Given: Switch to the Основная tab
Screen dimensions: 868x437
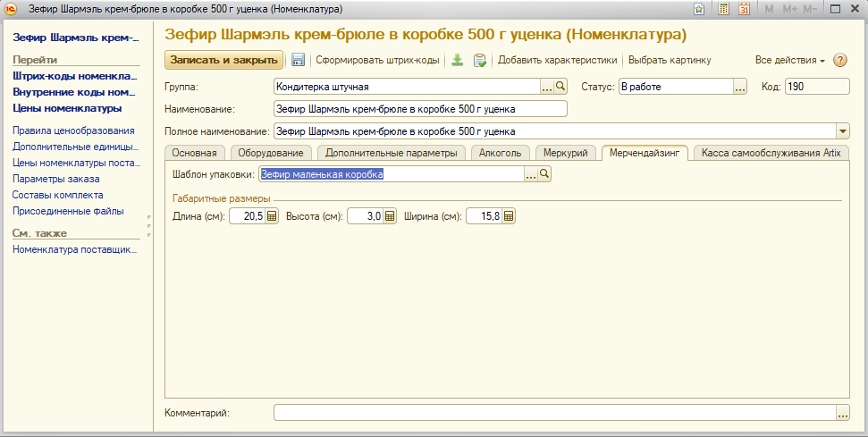Looking at the screenshot, I should pos(194,153).
